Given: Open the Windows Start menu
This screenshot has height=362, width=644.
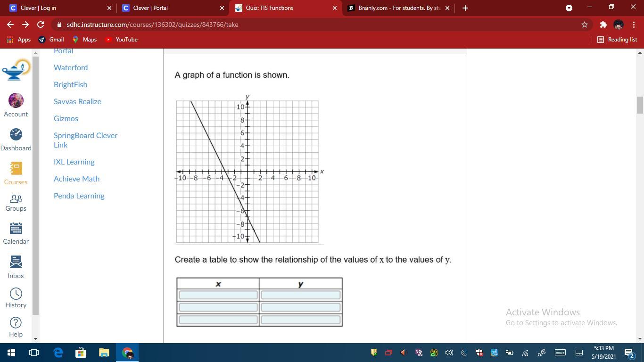Looking at the screenshot, I should click(11, 352).
